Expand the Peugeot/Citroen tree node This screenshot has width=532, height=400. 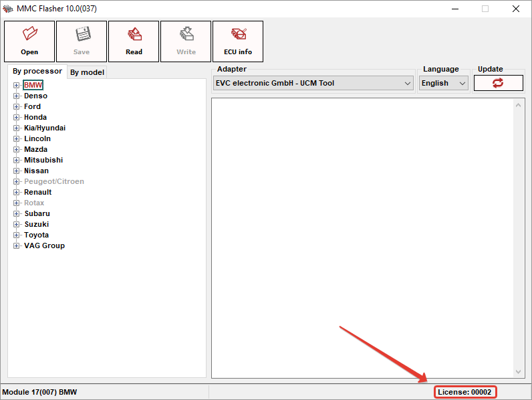(x=16, y=182)
